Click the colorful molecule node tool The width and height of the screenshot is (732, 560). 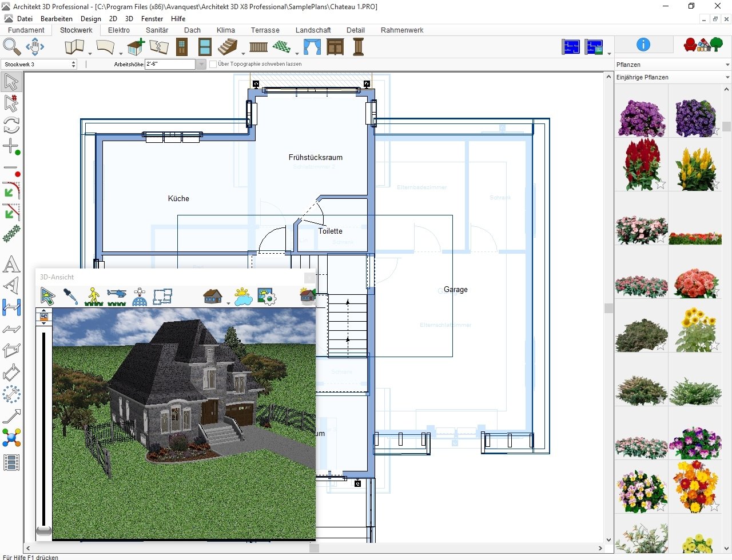point(11,438)
